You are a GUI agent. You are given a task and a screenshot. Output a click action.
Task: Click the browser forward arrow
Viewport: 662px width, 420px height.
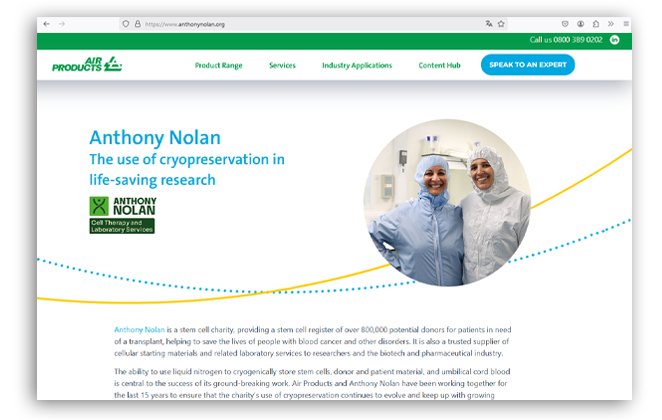point(62,24)
